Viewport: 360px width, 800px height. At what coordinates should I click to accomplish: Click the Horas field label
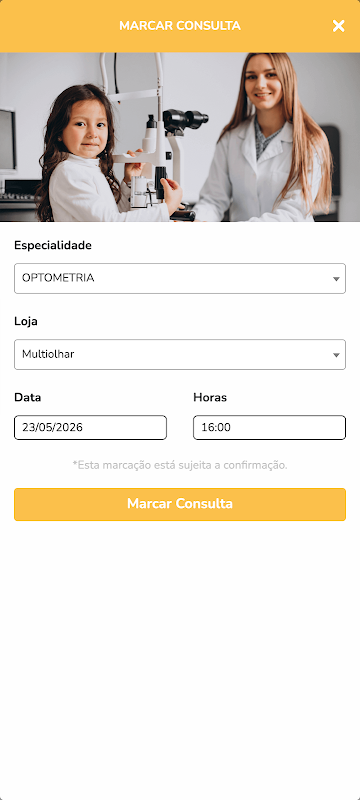tap(210, 397)
